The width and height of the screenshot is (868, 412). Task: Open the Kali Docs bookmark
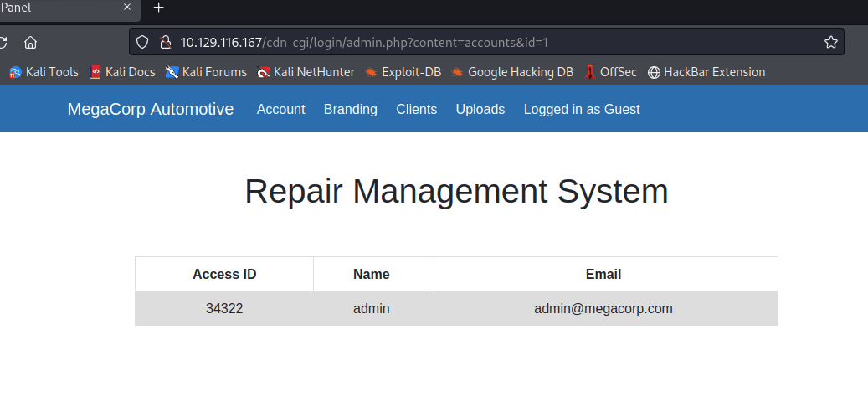tap(122, 72)
